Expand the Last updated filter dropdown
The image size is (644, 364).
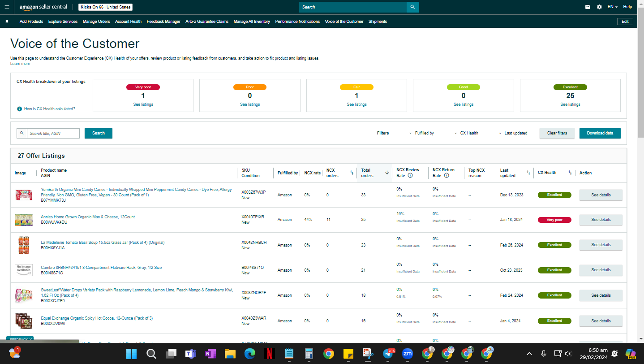pos(513,133)
